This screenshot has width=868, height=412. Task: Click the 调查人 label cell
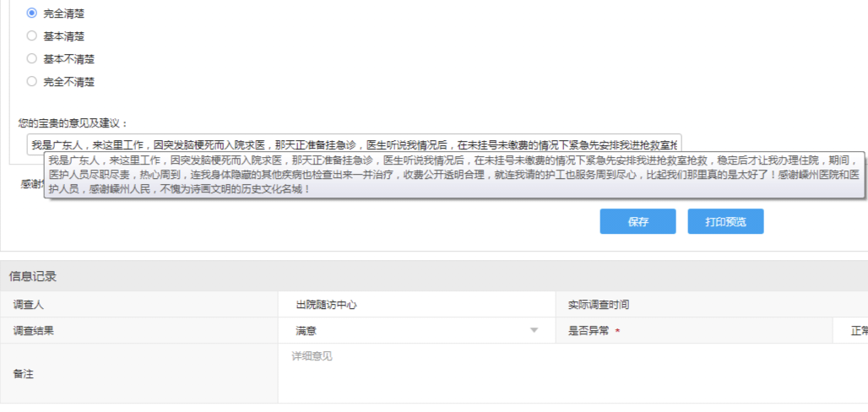28,305
